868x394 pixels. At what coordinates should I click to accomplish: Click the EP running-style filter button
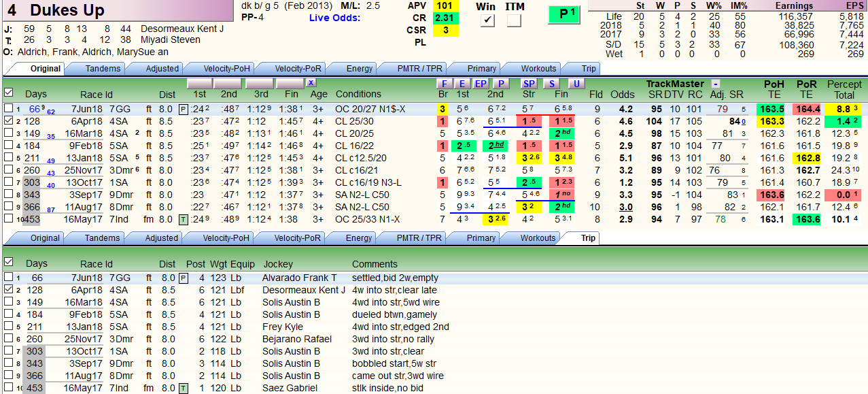[481, 83]
